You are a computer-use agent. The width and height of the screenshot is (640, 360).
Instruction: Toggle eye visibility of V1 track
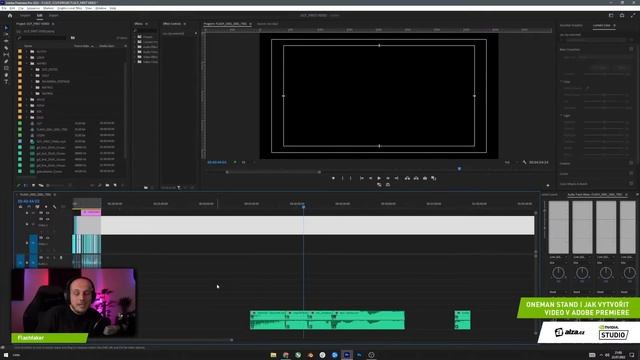(48, 238)
